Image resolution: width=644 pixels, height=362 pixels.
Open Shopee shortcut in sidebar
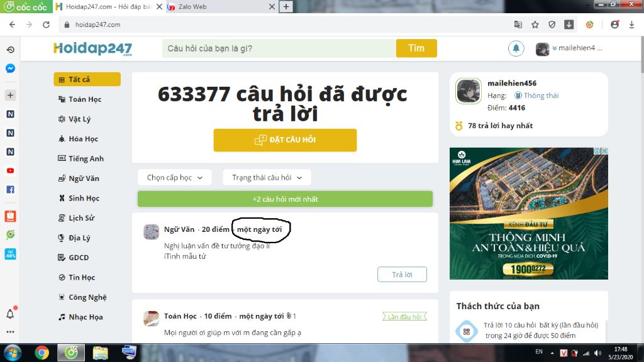pyautogui.click(x=10, y=216)
